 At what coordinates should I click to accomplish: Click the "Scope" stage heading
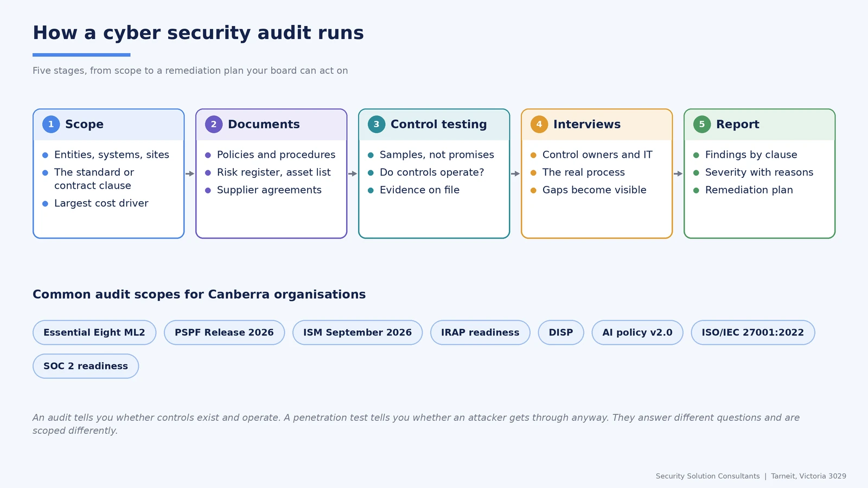point(84,124)
